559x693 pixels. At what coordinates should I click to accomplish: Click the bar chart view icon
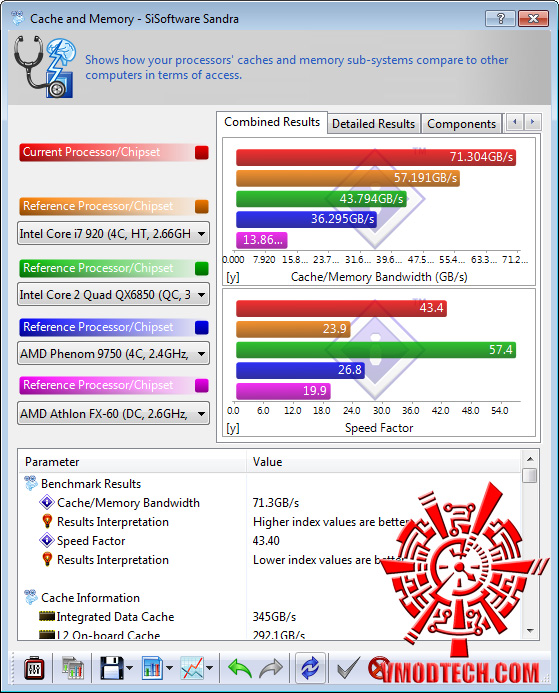pyautogui.click(x=152, y=668)
